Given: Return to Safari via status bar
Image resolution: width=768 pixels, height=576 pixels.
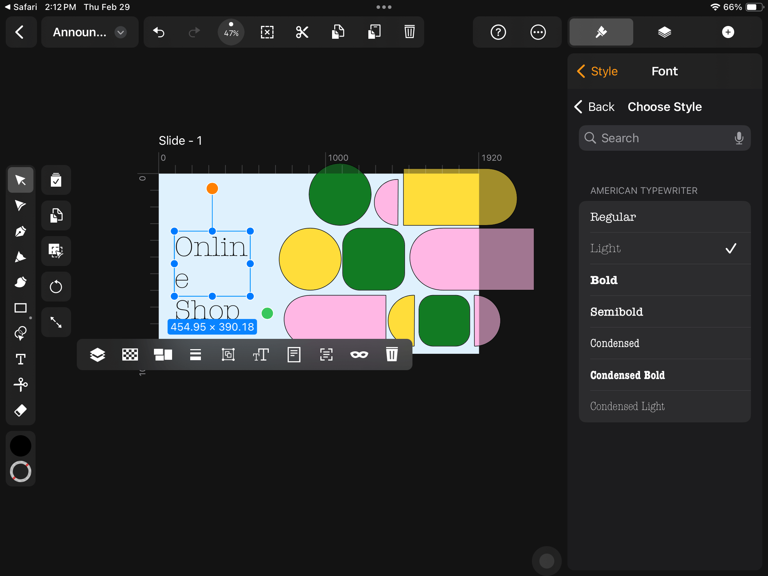Looking at the screenshot, I should coord(21,7).
